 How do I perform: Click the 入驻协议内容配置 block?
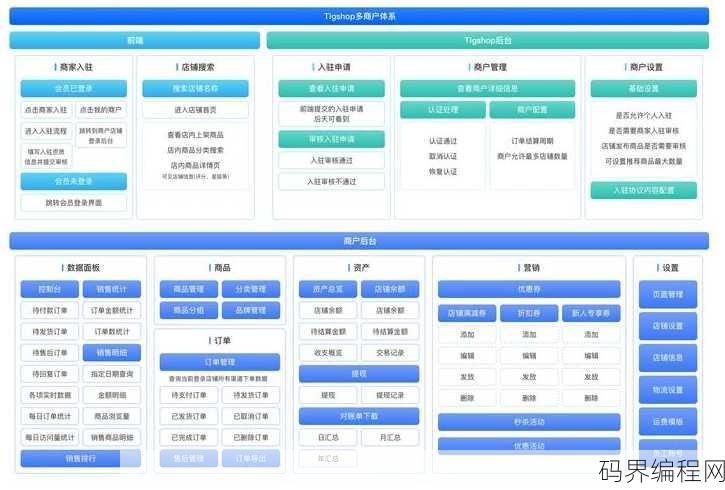[644, 190]
